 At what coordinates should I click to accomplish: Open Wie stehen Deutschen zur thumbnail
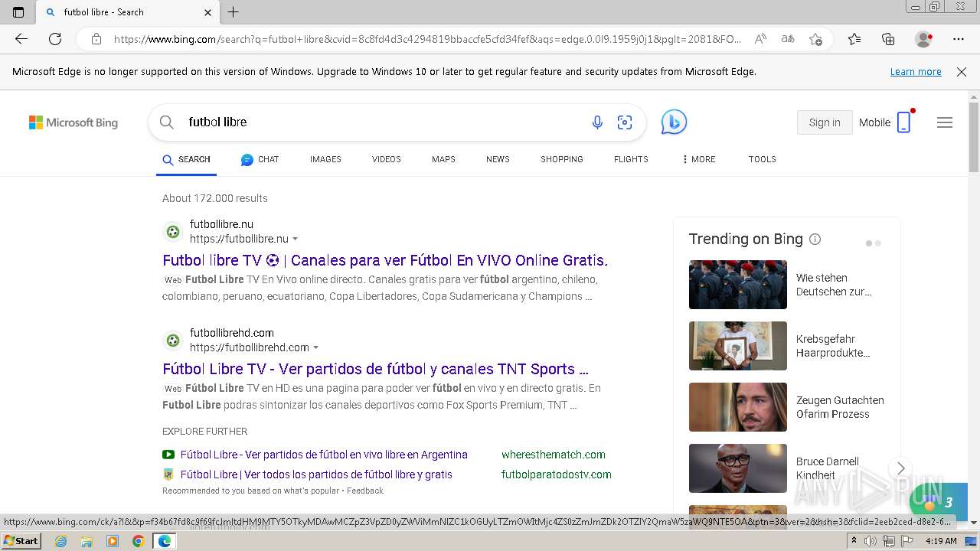(738, 285)
